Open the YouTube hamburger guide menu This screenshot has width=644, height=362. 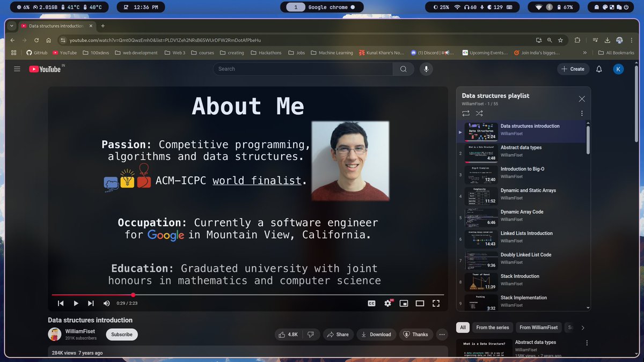[x=17, y=69]
